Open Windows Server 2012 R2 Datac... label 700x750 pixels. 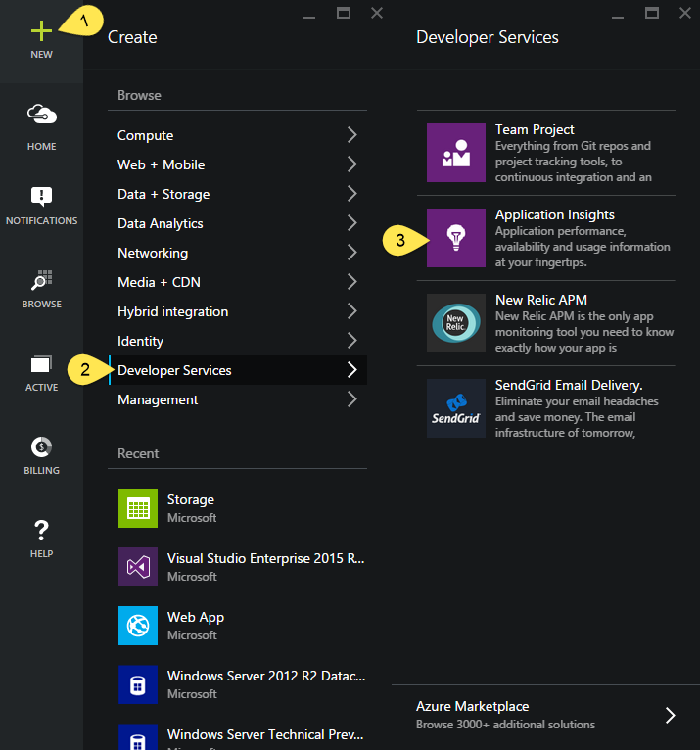pyautogui.click(x=266, y=676)
